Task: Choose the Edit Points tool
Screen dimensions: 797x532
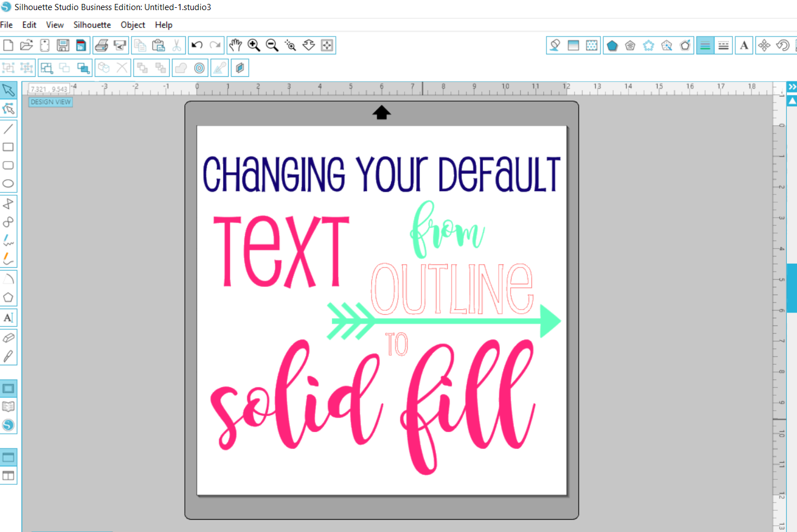Action: click(x=8, y=108)
